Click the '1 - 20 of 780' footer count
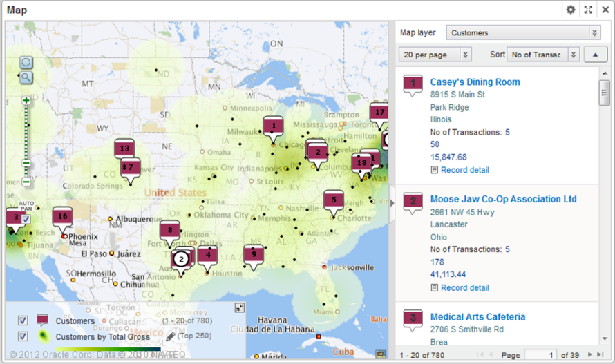 click(x=422, y=355)
